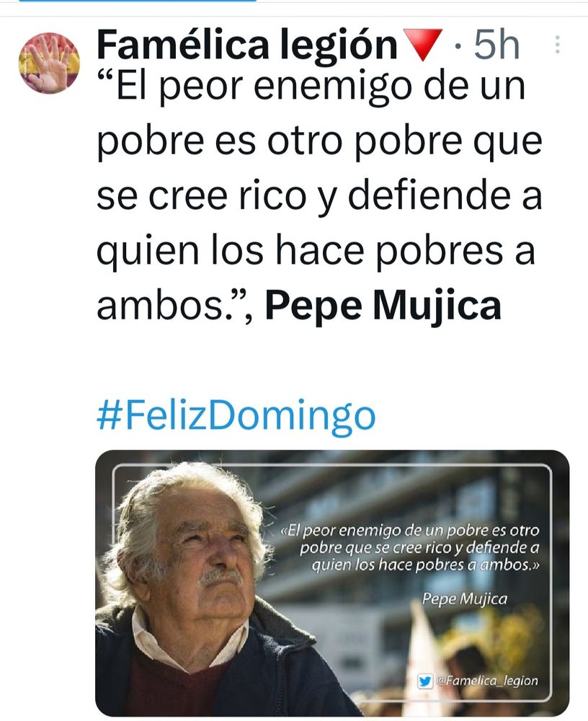Screen dimensions: 588x721
Task: Click the red triangle emoji beside the name
Action: [422, 45]
